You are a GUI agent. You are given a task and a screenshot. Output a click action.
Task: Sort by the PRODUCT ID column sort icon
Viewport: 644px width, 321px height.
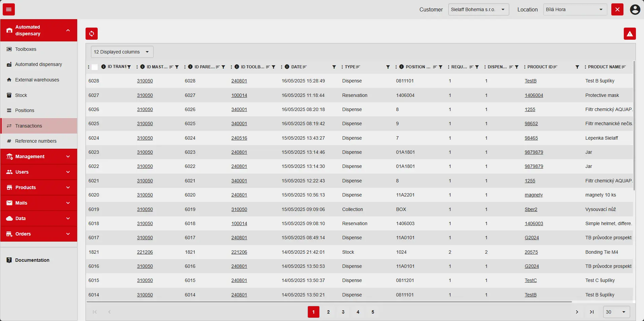555,67
